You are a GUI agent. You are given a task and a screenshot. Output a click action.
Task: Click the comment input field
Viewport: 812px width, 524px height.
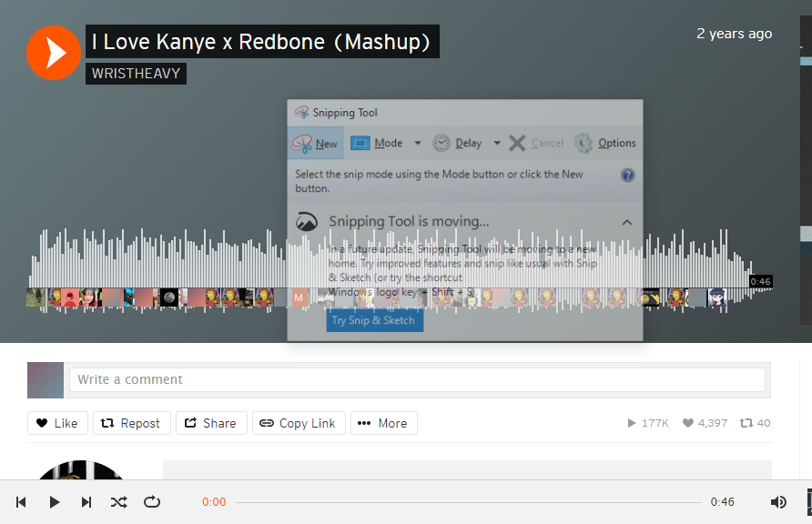pos(417,379)
